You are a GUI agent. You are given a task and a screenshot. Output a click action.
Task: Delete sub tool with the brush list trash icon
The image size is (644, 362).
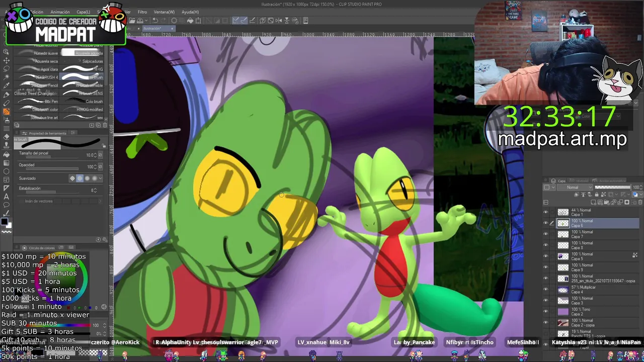click(x=105, y=125)
